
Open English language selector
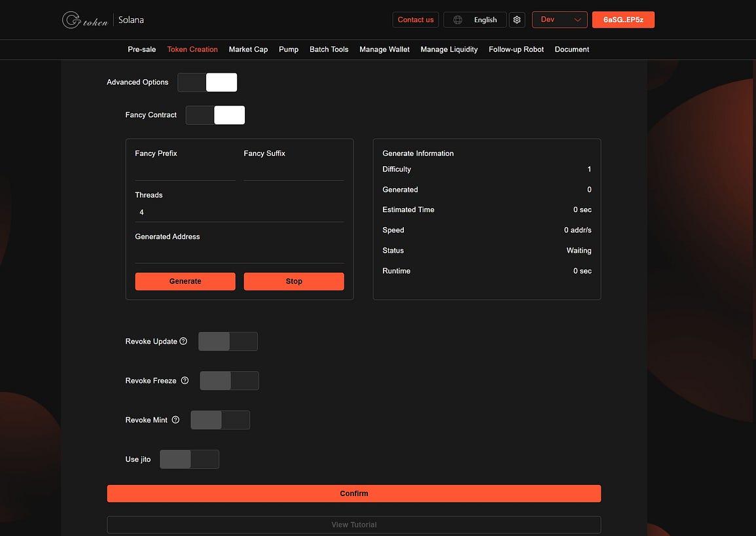[x=475, y=20]
